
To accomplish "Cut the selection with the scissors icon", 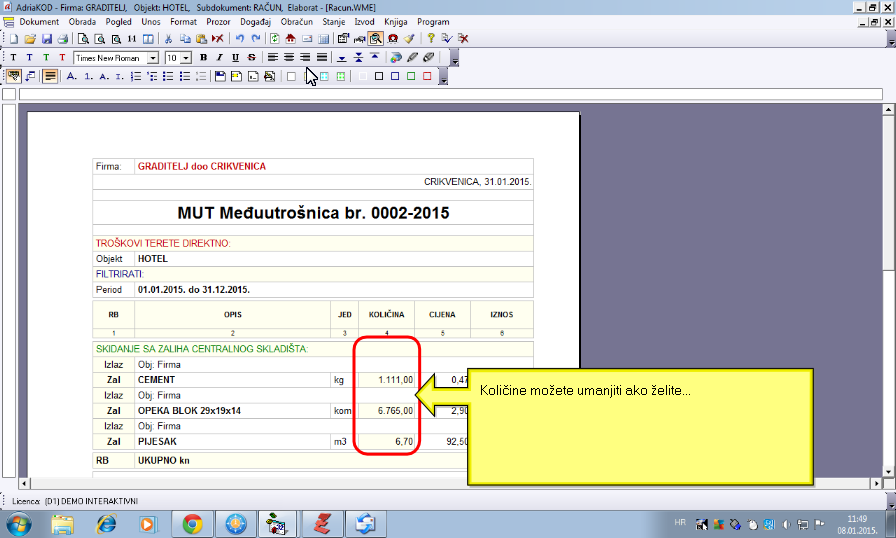I will (x=169, y=39).
